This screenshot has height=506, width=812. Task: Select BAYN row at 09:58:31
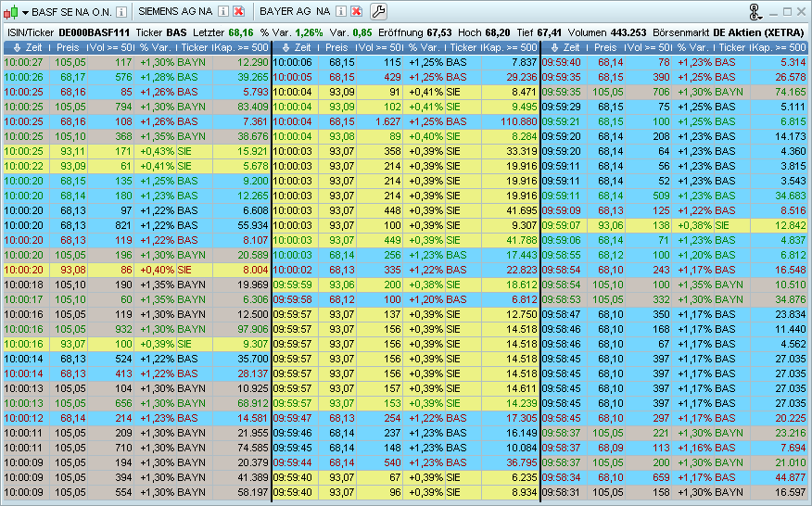[x=674, y=492]
